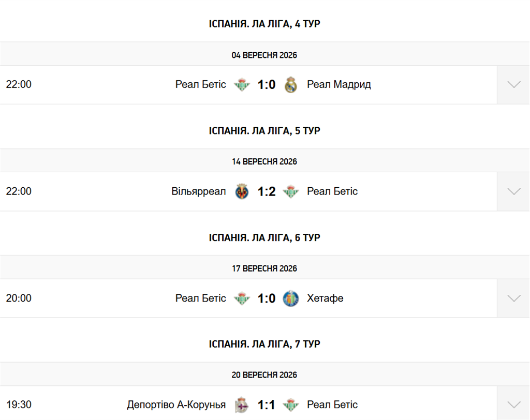The height and width of the screenshot is (420, 530).
Task: Click the 1:1 score of Депортіво match
Action: tap(267, 405)
